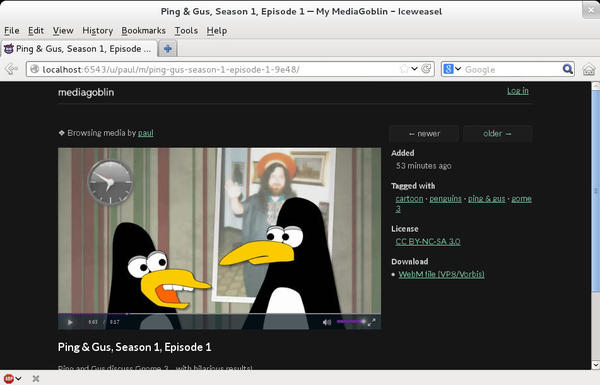Click the 'Download' heading
Screen dimensions: 600x385
tap(409, 261)
